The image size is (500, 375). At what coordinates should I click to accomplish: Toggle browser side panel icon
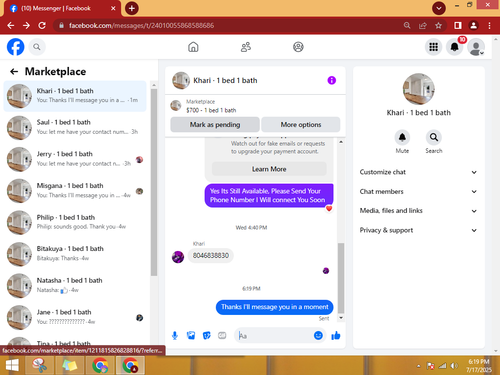tap(458, 25)
